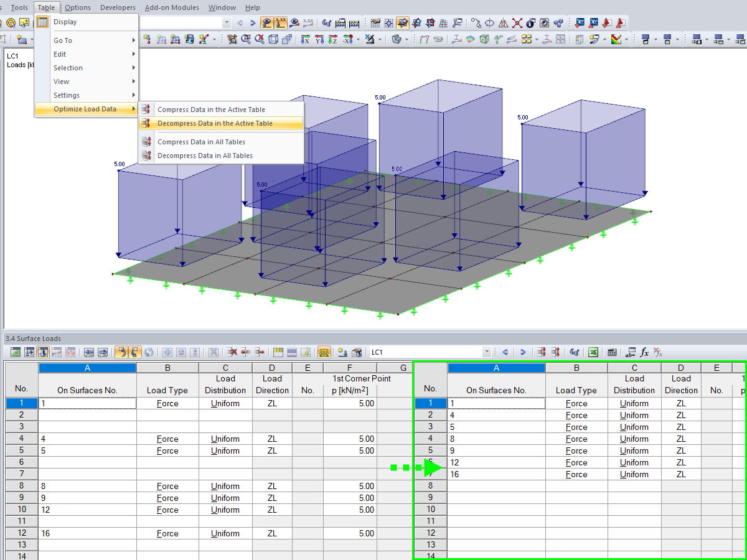Select column A header in the left table
Viewport: 747px width, 560px height.
coord(87,367)
